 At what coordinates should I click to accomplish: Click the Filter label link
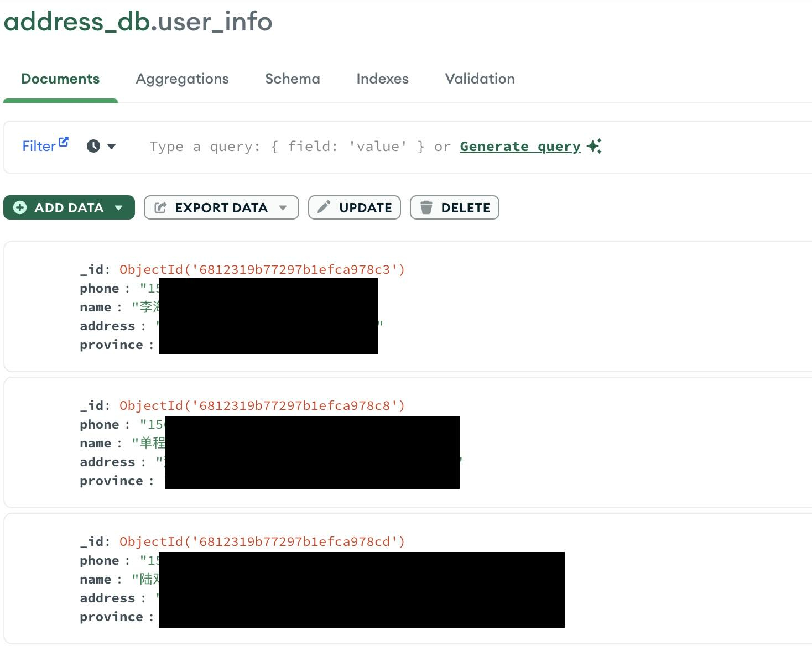click(x=38, y=147)
